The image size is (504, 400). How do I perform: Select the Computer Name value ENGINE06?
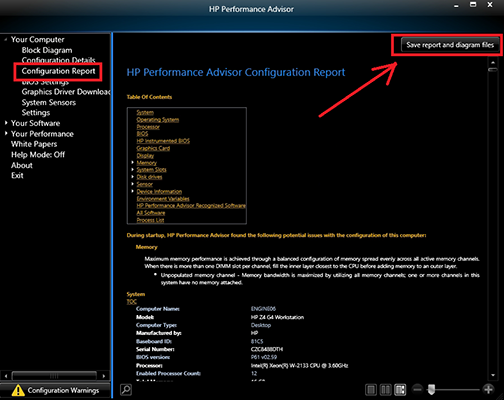[263, 309]
